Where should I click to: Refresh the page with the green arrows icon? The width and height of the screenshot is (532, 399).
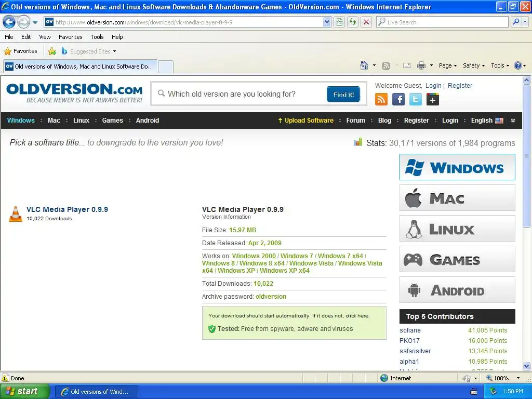point(353,22)
